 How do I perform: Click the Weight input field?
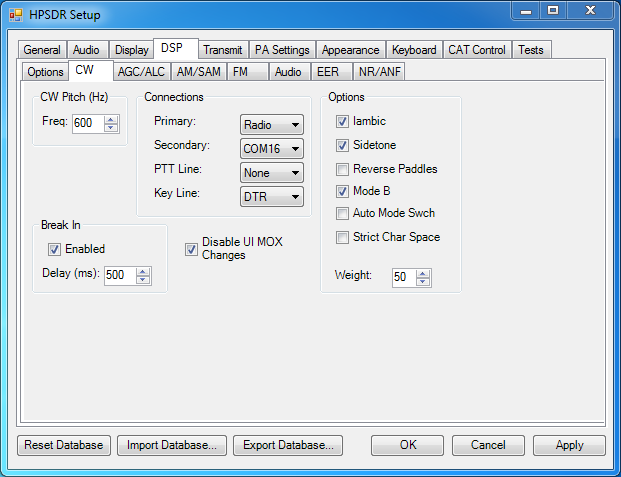point(404,277)
